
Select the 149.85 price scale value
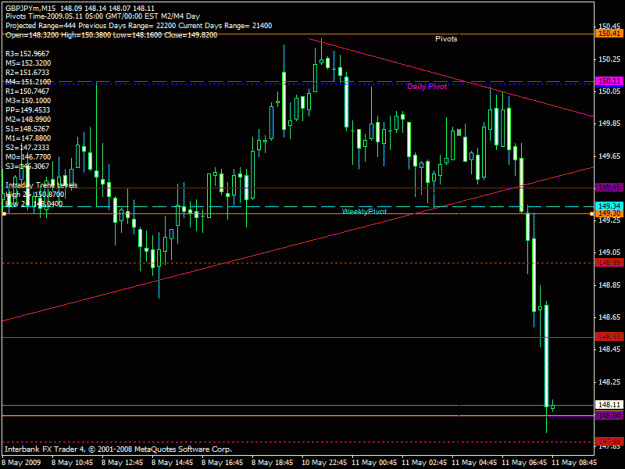tap(609, 124)
